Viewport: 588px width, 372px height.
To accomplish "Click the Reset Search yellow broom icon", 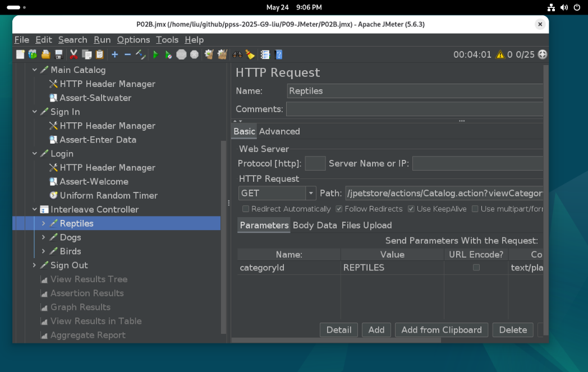I will tap(250, 55).
